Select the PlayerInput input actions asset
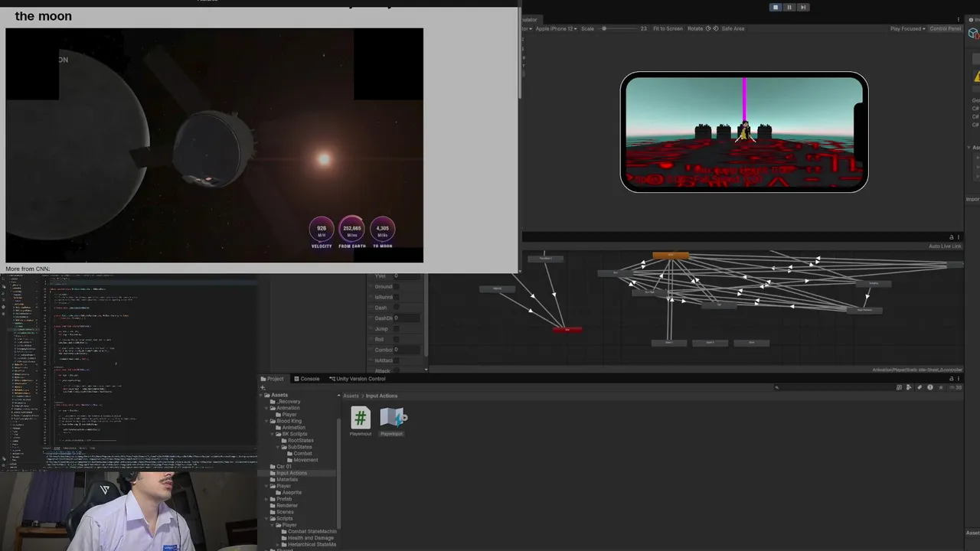 tap(391, 422)
